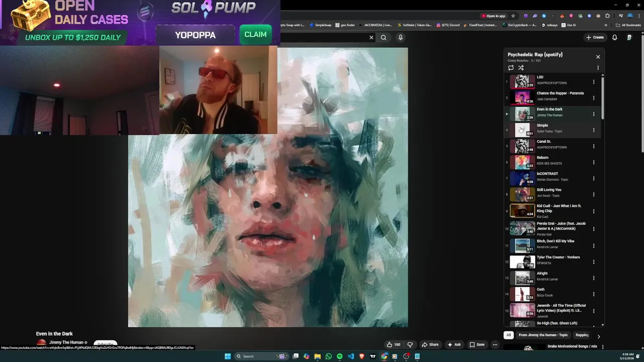Open WhatsApp from taskbar
The width and height of the screenshot is (644, 362).
[x=329, y=356]
